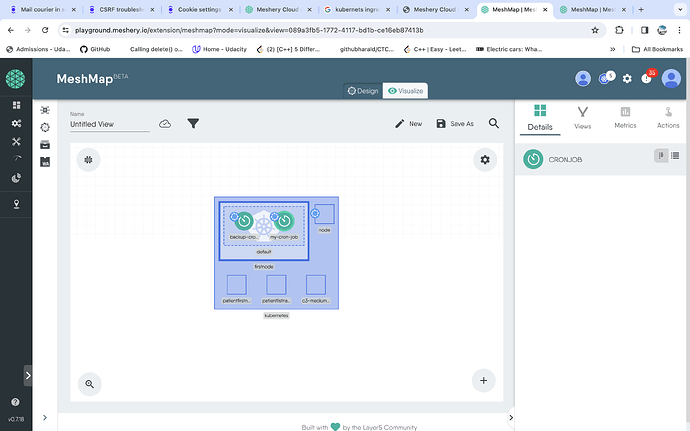Open notifications bell with red badge

(648, 77)
